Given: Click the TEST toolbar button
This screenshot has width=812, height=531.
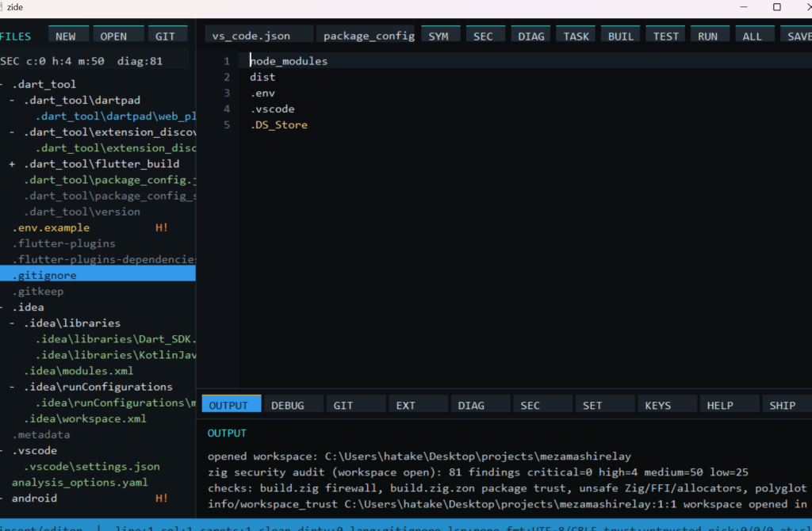Looking at the screenshot, I should pyautogui.click(x=665, y=36).
